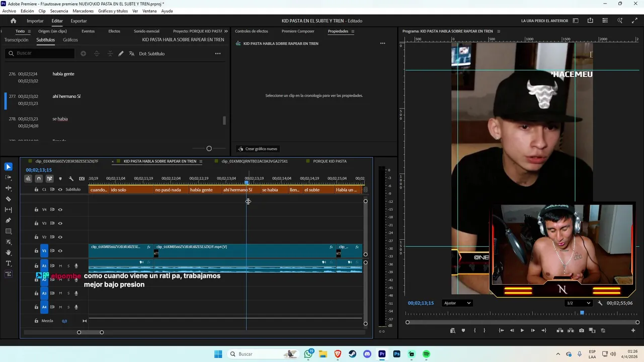
Task: Click the Lift button in Program monitor
Action: [560, 330]
